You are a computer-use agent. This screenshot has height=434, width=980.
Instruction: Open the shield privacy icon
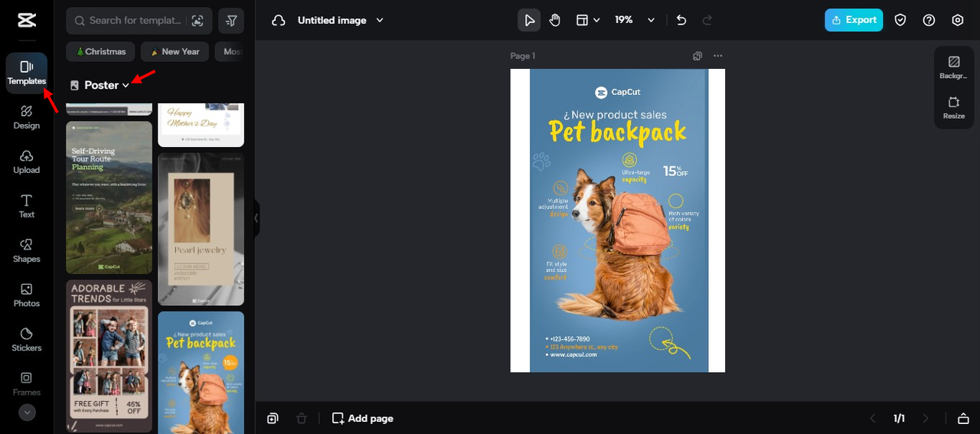click(900, 21)
